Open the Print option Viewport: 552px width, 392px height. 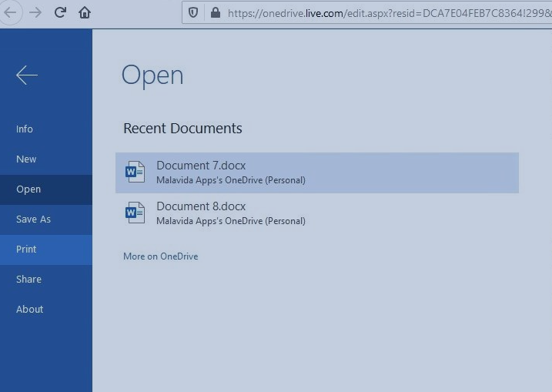pos(46,250)
